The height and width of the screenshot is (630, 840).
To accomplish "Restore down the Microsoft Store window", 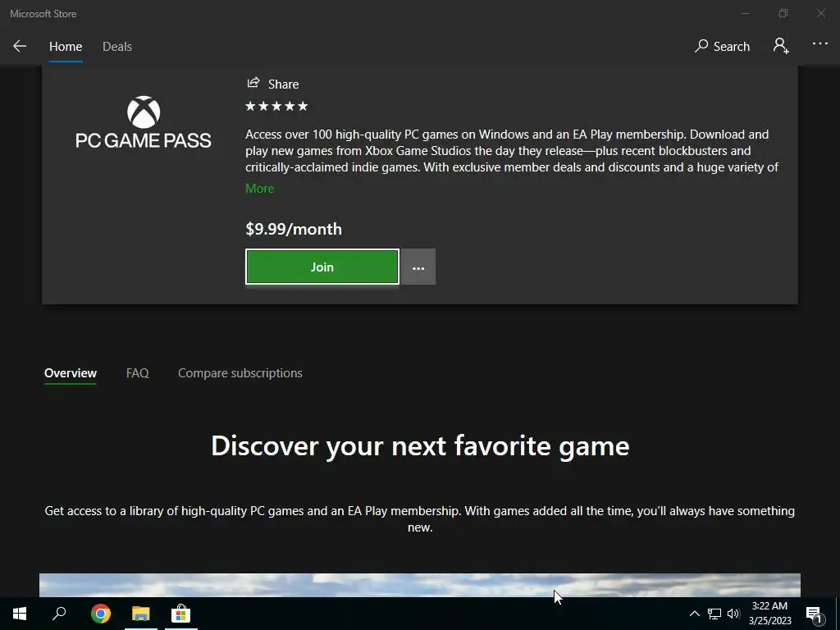I will click(783, 13).
